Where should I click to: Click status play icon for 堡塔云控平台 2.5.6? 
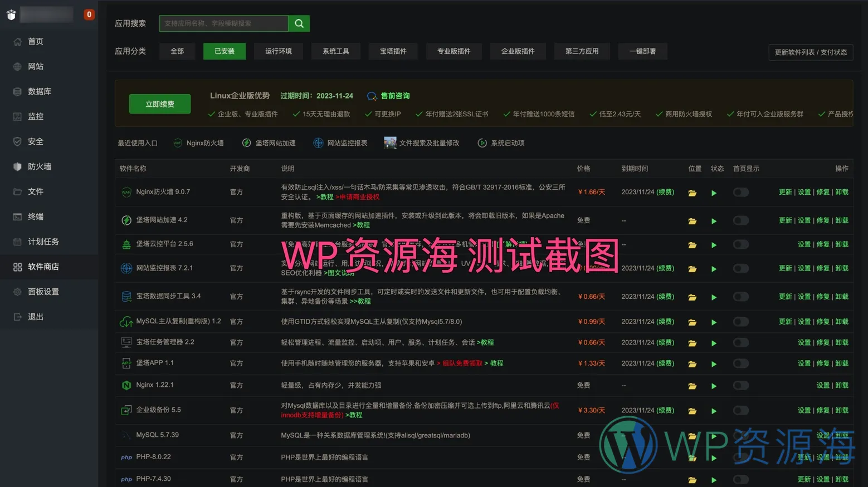(714, 245)
